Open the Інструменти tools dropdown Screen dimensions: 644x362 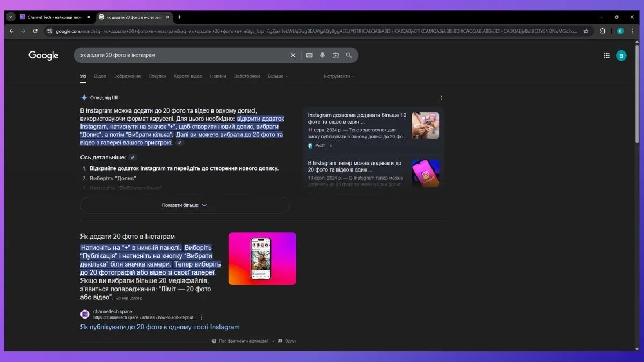[x=339, y=76]
